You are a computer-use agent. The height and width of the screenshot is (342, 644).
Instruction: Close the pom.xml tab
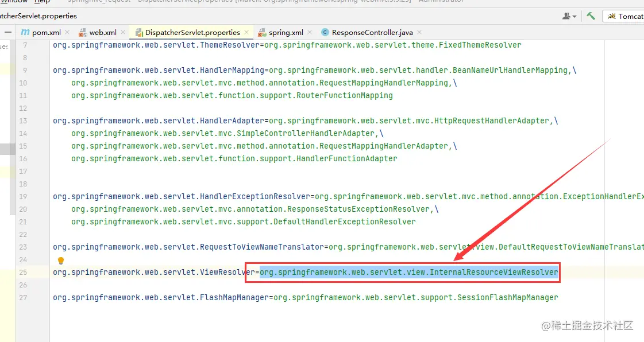point(67,32)
